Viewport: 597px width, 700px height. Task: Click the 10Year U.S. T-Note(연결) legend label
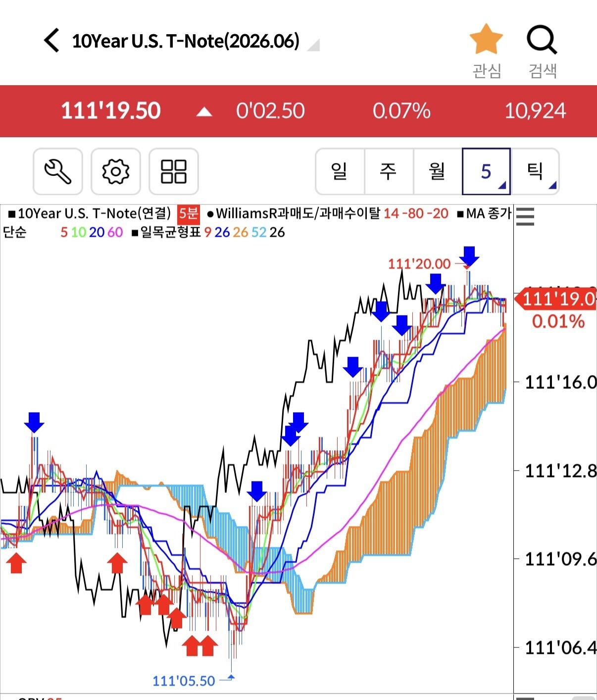point(94,214)
